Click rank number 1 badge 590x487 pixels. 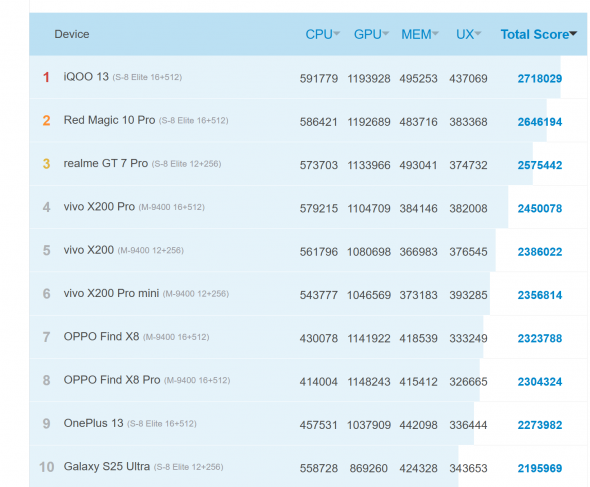46,77
